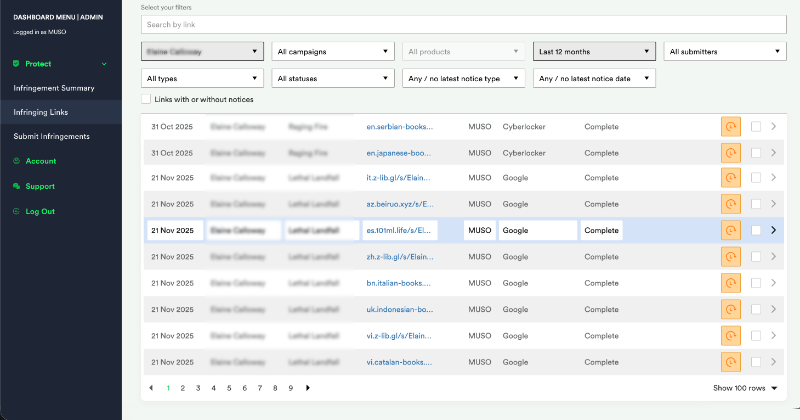
Task: Open details arrow for en.serbian-books row
Action: [x=773, y=127]
